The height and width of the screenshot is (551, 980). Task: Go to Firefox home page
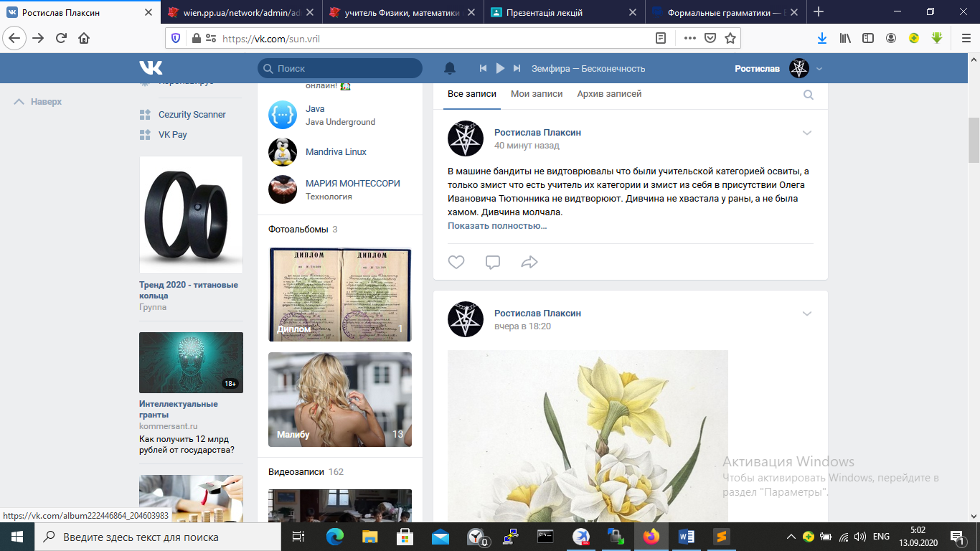(84, 38)
